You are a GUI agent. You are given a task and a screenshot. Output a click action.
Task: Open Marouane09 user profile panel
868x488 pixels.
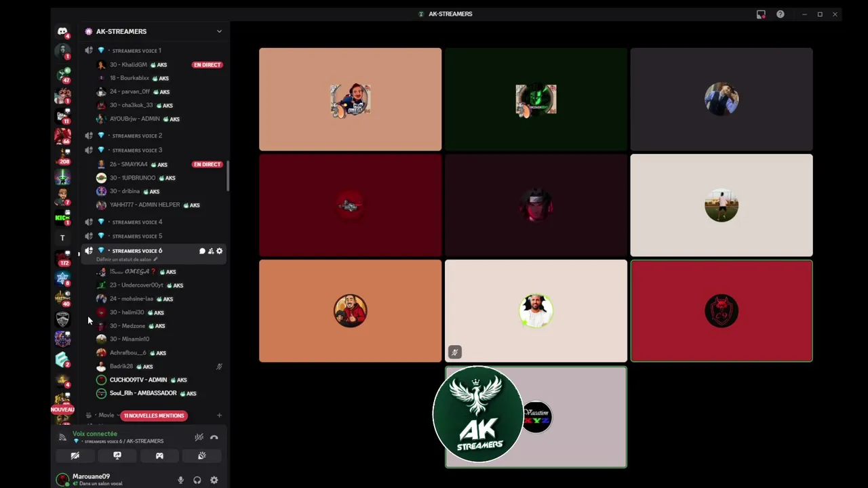(x=98, y=479)
